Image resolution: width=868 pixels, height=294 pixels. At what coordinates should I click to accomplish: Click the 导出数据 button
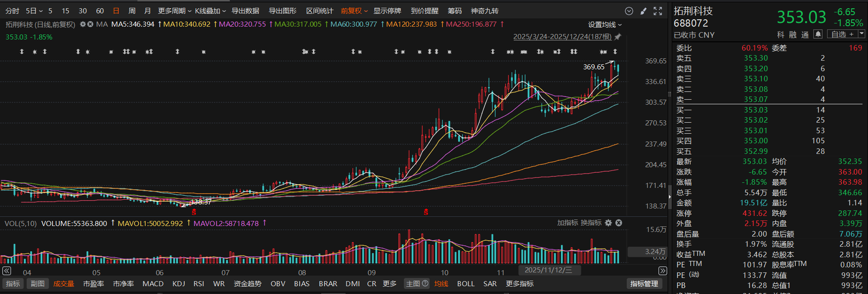(245, 11)
